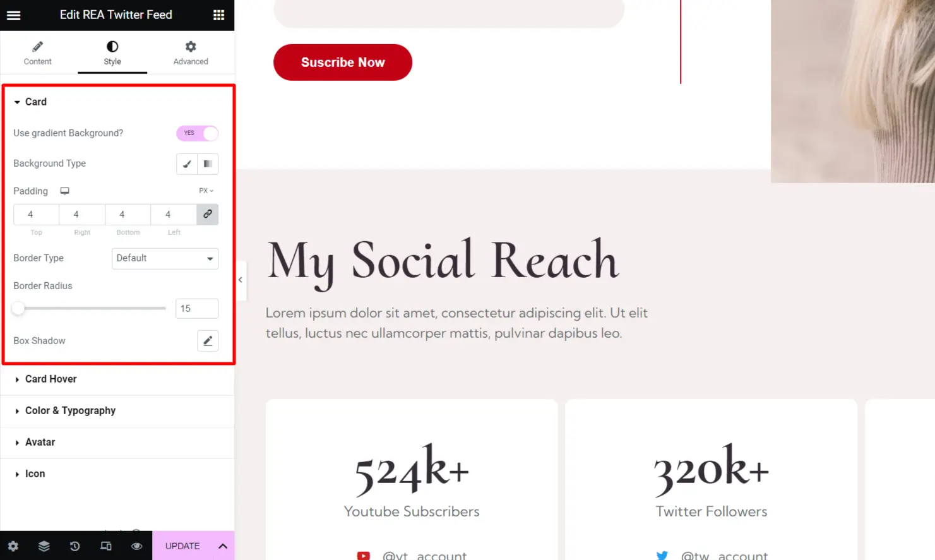This screenshot has height=560, width=935.
Task: Click the Suscribe Now button
Action: (343, 63)
